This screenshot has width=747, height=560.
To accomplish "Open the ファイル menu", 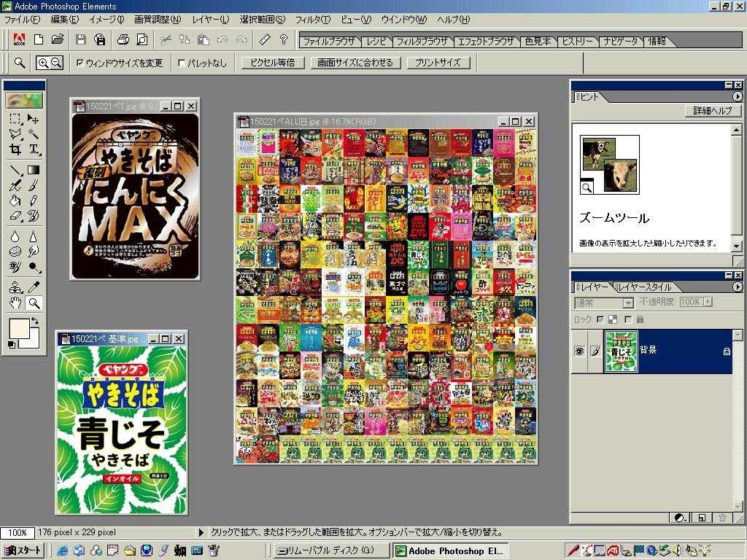I will click(x=22, y=20).
